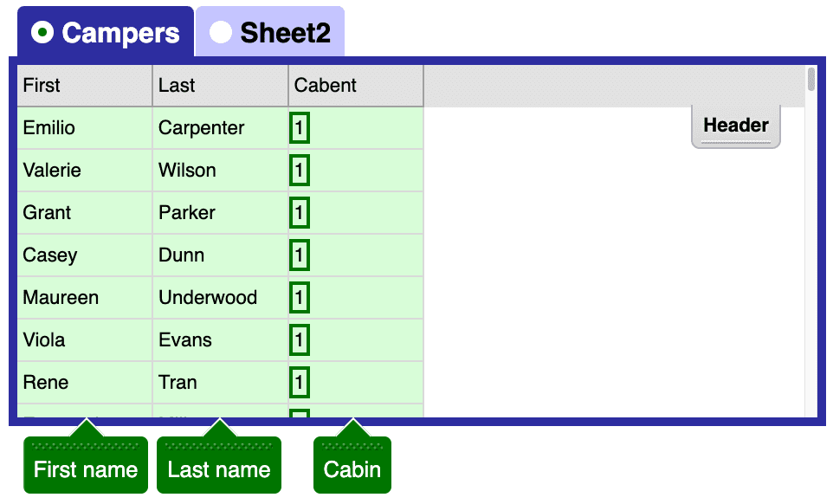Select the cell containing 'Emilio'
833x504 pixels.
pos(83,127)
